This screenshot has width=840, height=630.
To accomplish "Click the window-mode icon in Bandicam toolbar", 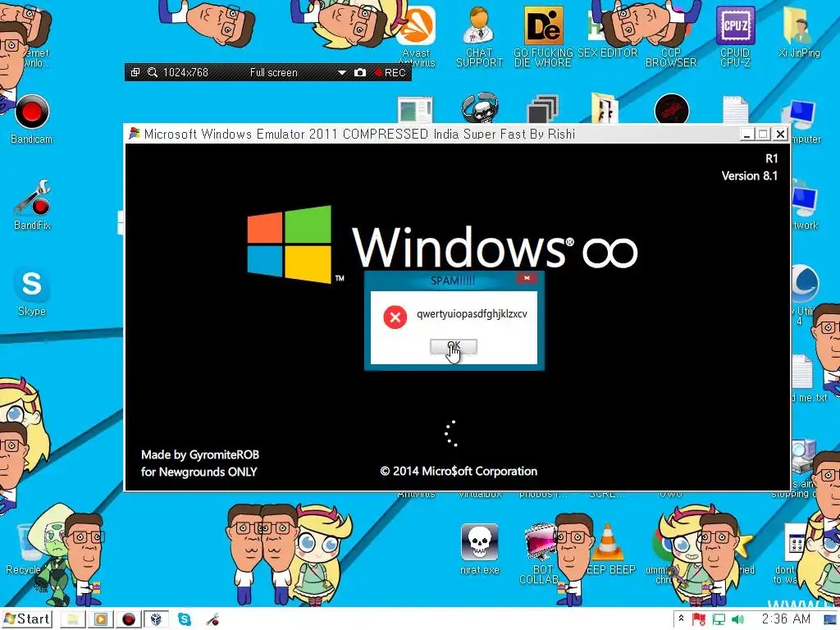I will [135, 72].
